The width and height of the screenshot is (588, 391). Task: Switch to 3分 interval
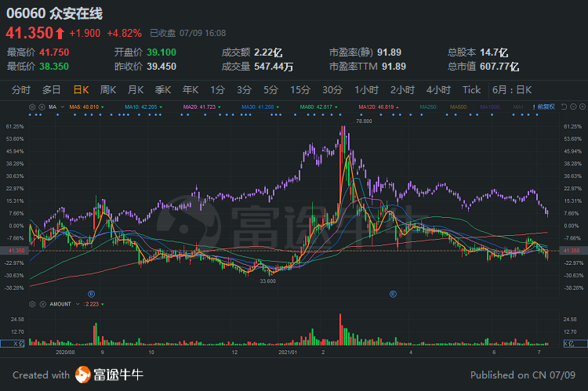244,90
